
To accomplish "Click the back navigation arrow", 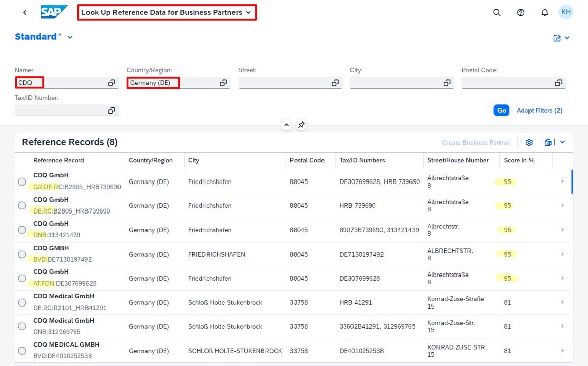I will pos(25,12).
